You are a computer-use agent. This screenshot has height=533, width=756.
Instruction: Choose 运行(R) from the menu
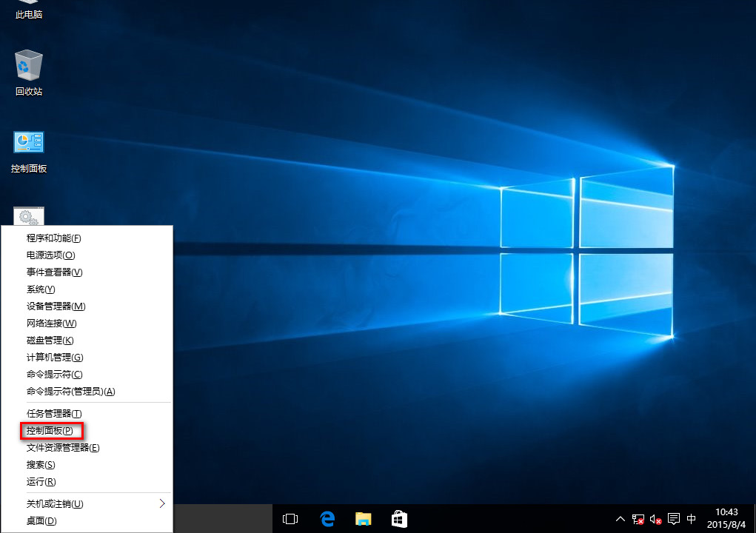pyautogui.click(x=87, y=481)
